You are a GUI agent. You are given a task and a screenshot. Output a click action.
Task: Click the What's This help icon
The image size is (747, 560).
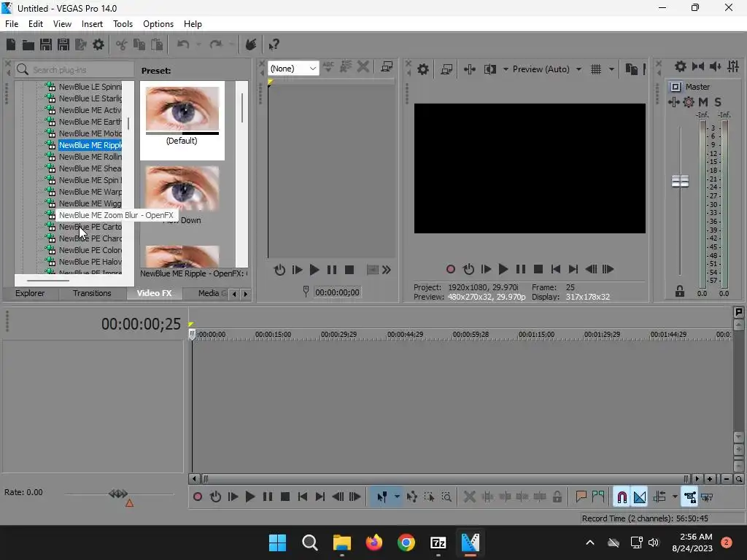[x=274, y=44]
